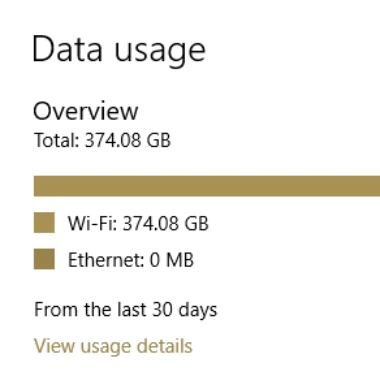Click the word Data in the title
Viewport: 380px width, 380px height.
[x=67, y=49]
